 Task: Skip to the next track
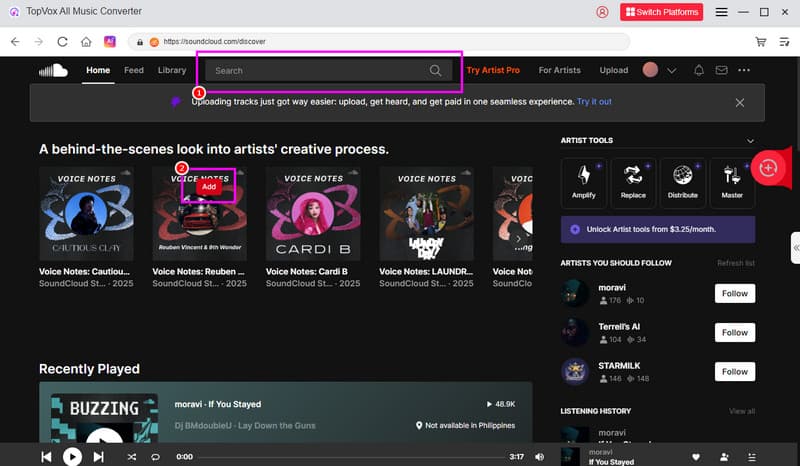[x=98, y=457]
